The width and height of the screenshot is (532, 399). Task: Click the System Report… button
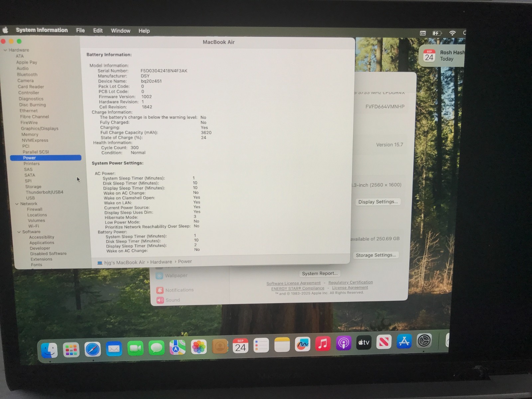pos(320,273)
